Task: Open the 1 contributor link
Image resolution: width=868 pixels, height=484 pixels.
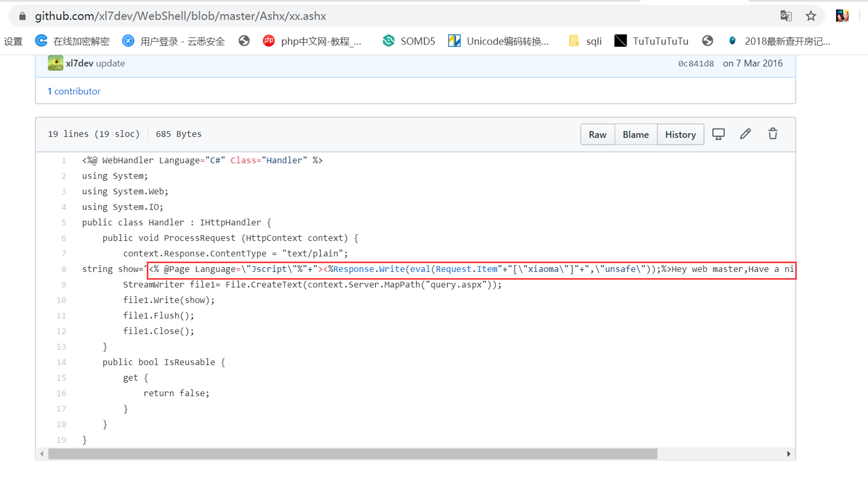Action: [74, 91]
